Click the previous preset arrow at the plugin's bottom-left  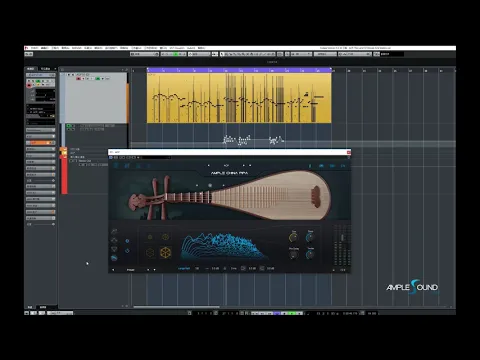click(113, 269)
